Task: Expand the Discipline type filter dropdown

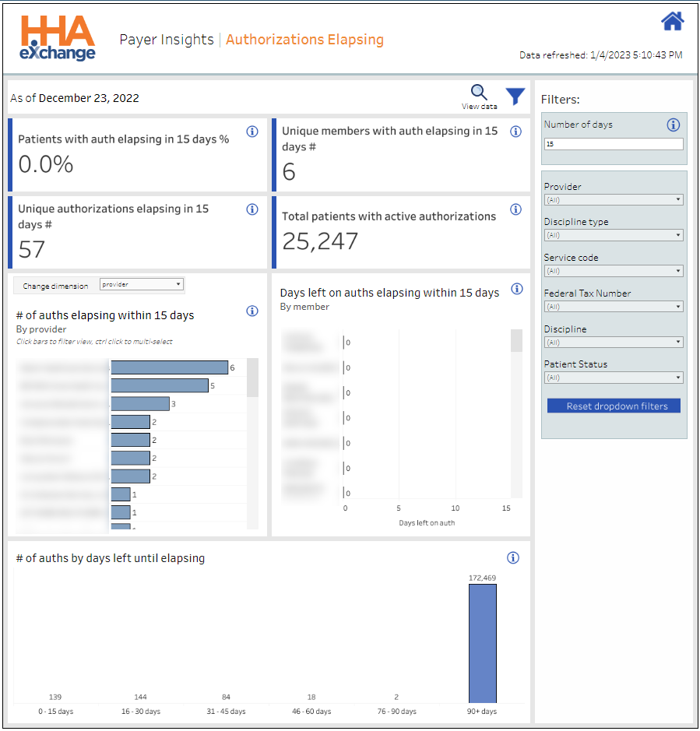Action: click(614, 235)
